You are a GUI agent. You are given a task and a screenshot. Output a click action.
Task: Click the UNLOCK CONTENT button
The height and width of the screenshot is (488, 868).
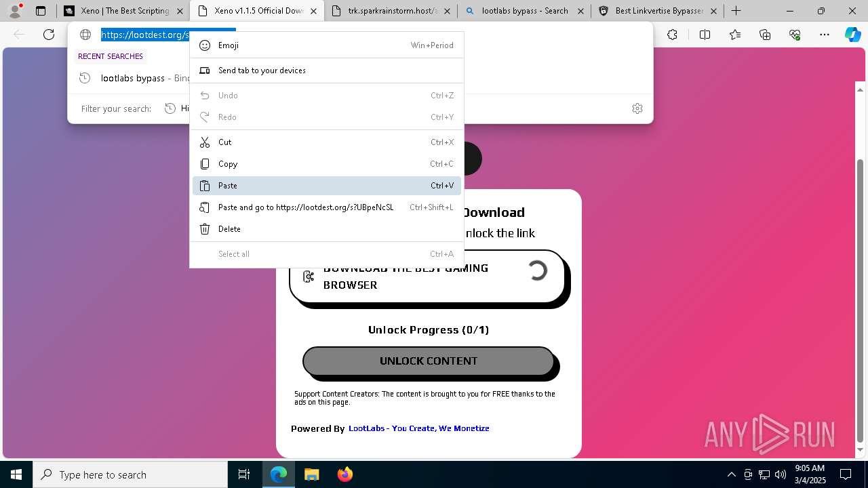[429, 361]
